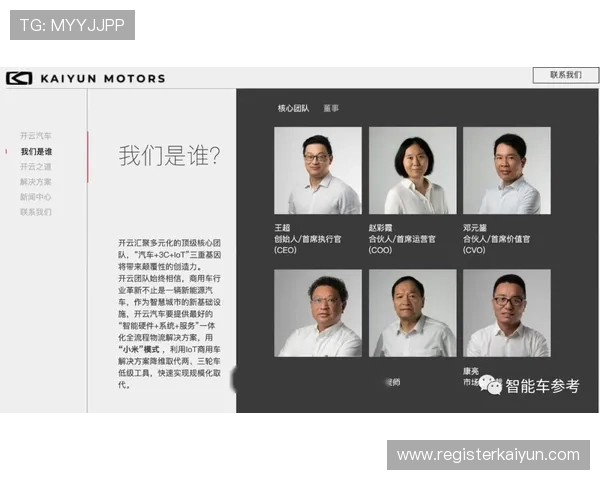Select 我们是谁 in the sidebar menu
Viewport: 600px width, 480px height.
click(x=36, y=152)
